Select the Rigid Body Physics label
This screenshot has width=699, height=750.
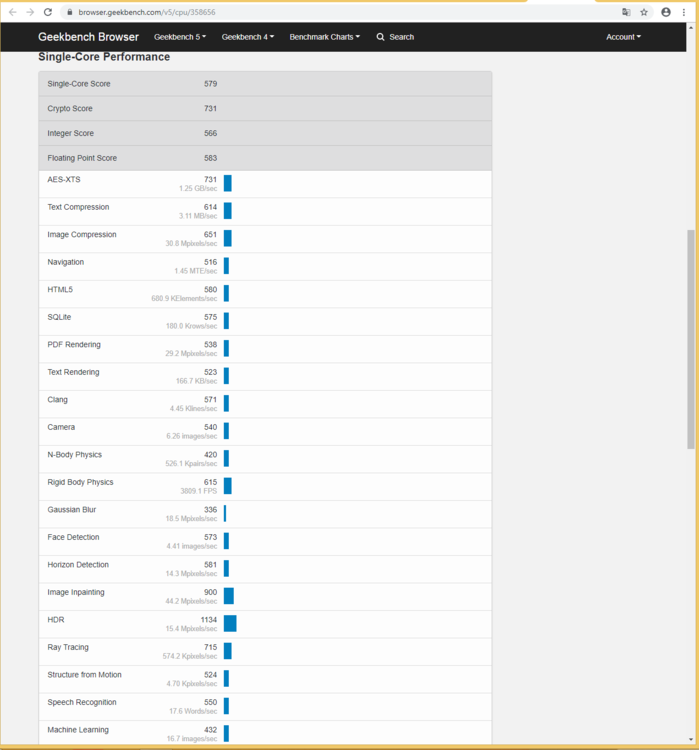pyautogui.click(x=80, y=482)
